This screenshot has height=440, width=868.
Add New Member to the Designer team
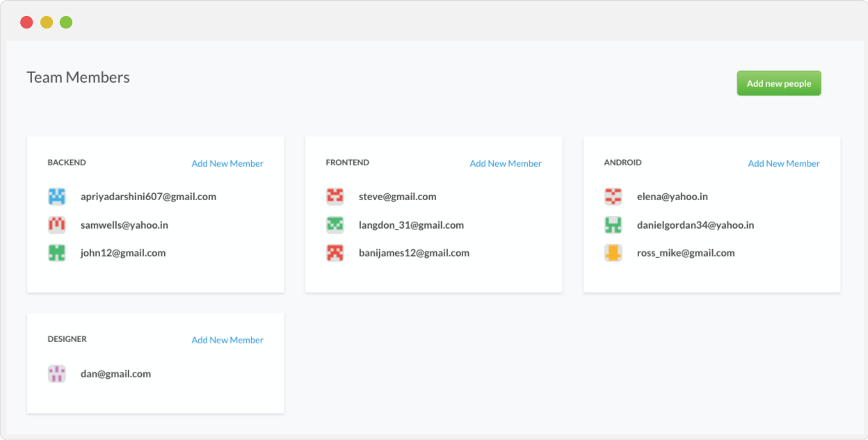tap(227, 340)
